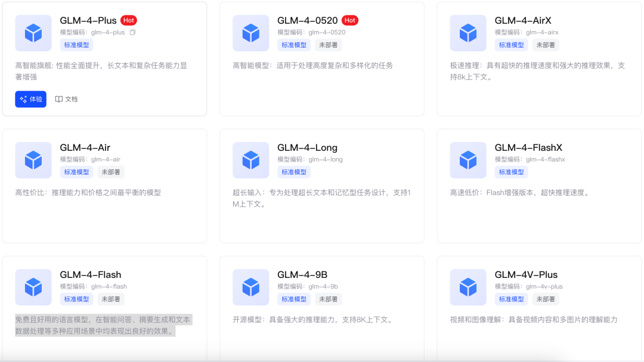644x362 pixels.
Task: Click the 标准模型 tag on GLM-4-Flash
Action: [x=76, y=299]
